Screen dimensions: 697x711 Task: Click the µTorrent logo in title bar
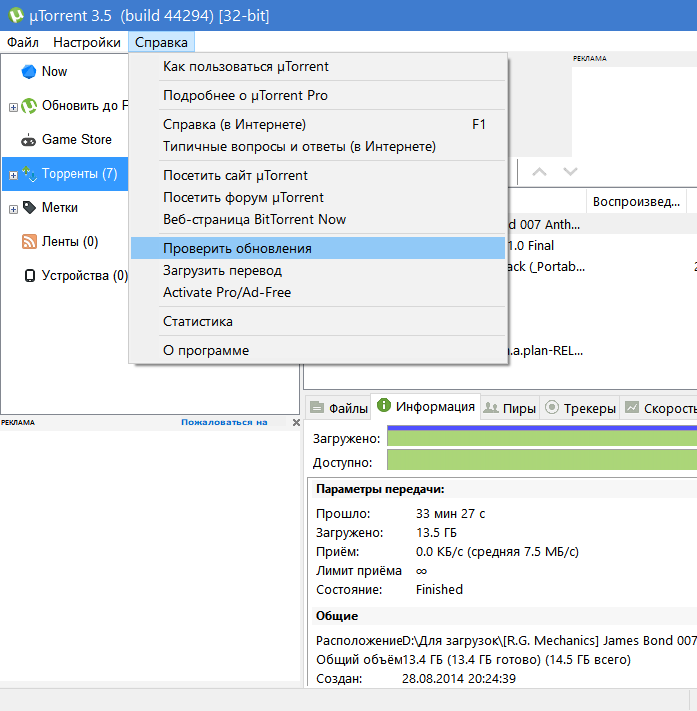tap(16, 15)
